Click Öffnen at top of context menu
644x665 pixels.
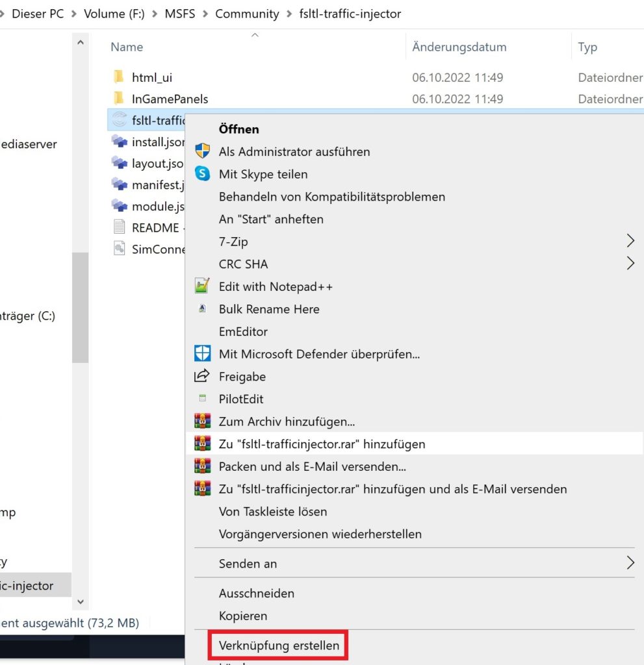[239, 129]
